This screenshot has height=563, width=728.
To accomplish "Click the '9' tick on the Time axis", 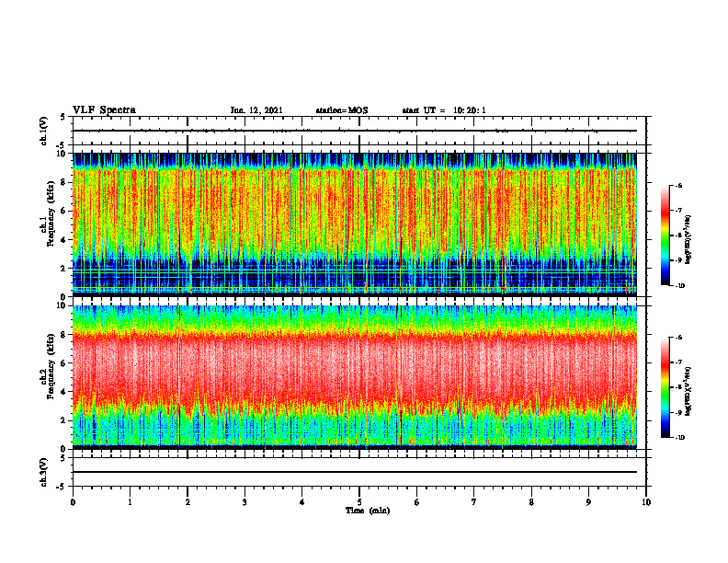I will 588,502.
